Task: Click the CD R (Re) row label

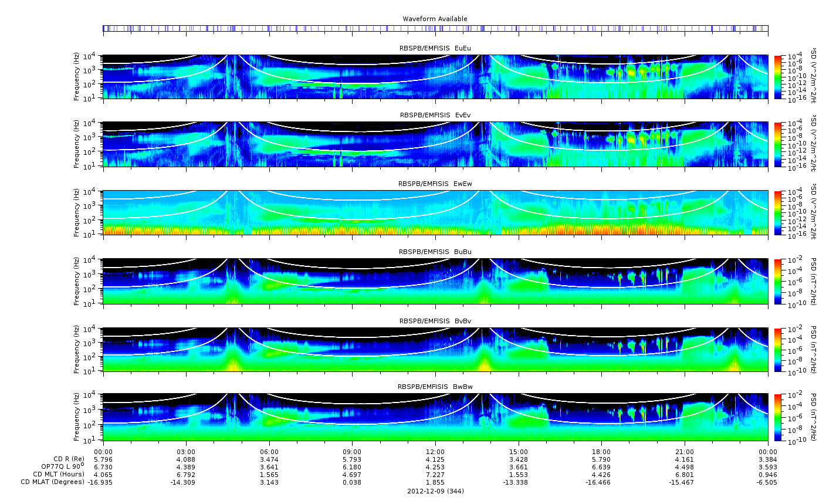Action: click(x=69, y=459)
